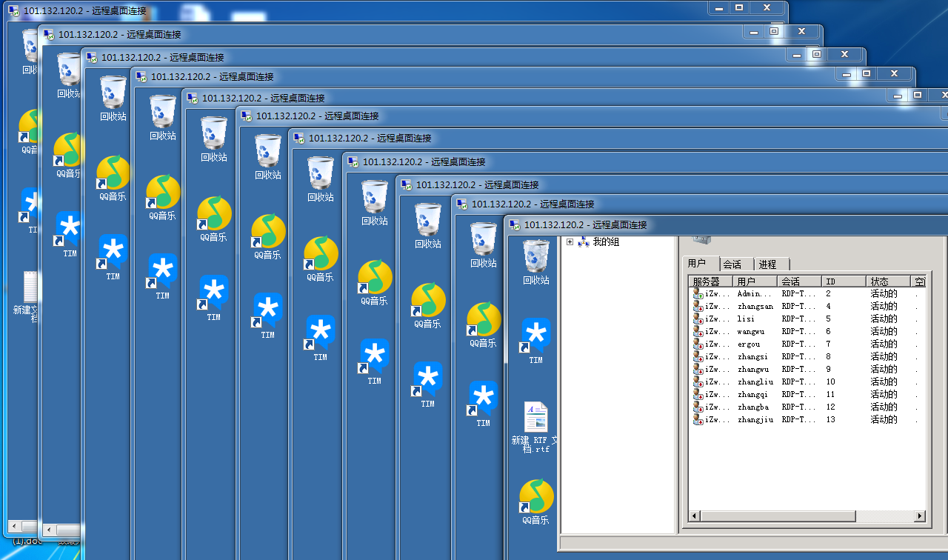Click the 服务器 column header
The width and height of the screenshot is (948, 560).
coord(710,281)
